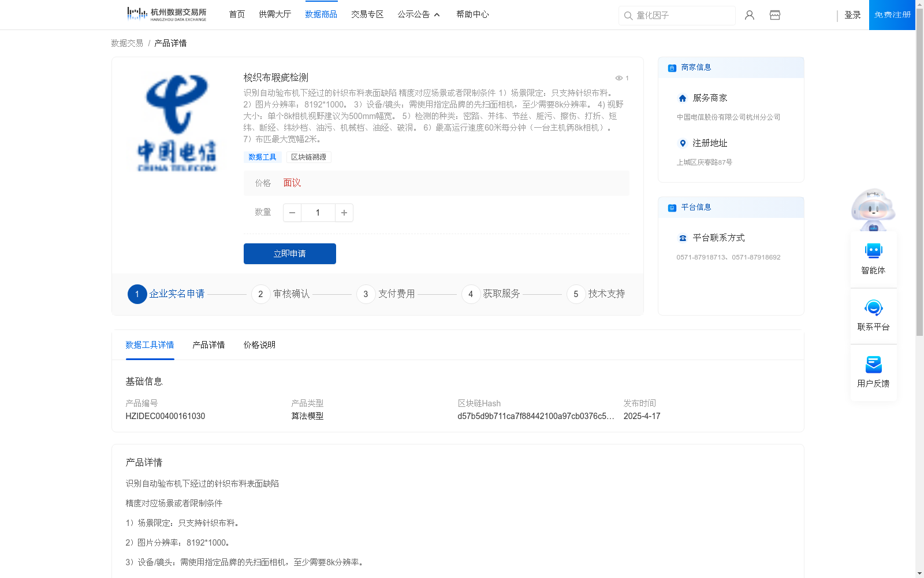The height and width of the screenshot is (578, 924).
Task: Open 帮助中心 navigation item
Action: [472, 14]
